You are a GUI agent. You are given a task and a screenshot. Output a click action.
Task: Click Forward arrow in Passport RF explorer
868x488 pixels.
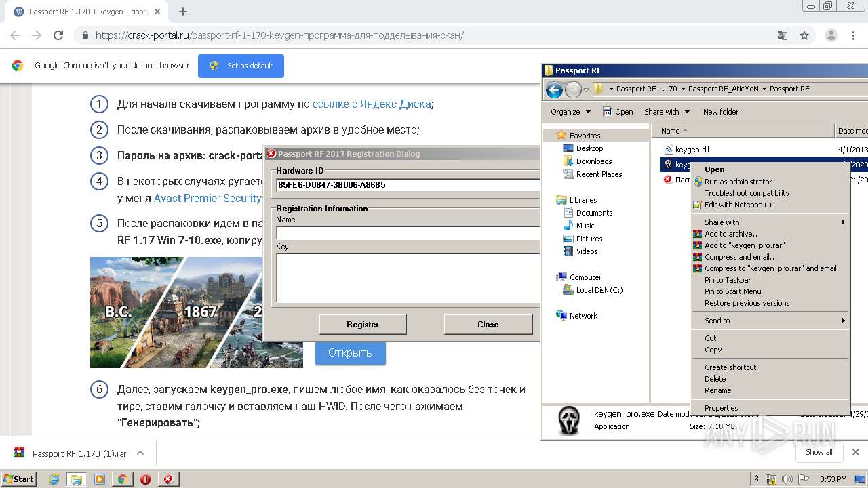point(573,89)
